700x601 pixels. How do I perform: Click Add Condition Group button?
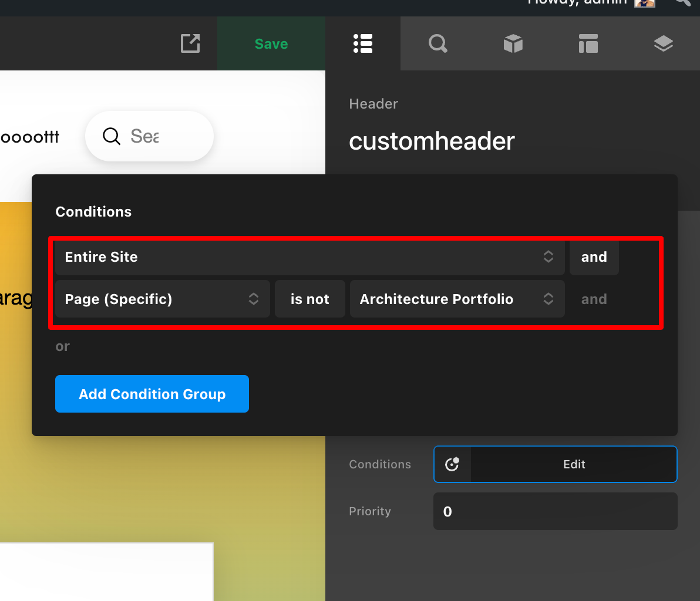(152, 394)
